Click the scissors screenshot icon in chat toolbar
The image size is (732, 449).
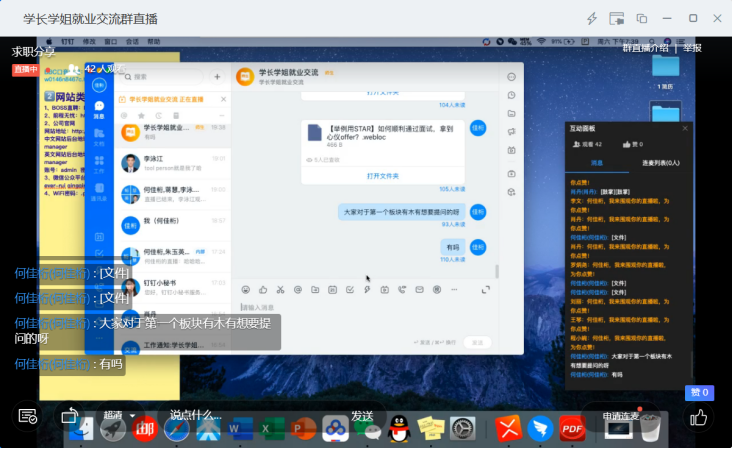coord(280,290)
